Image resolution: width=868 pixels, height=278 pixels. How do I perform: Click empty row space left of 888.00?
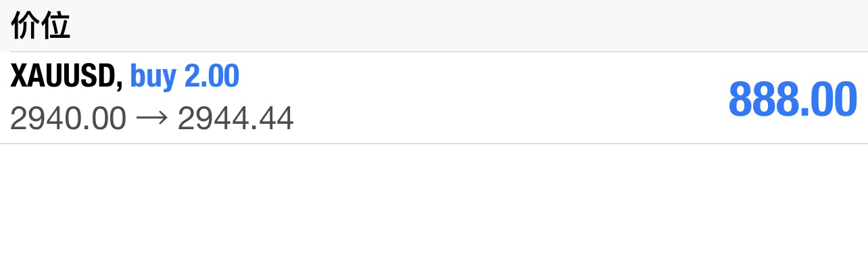coord(507,98)
